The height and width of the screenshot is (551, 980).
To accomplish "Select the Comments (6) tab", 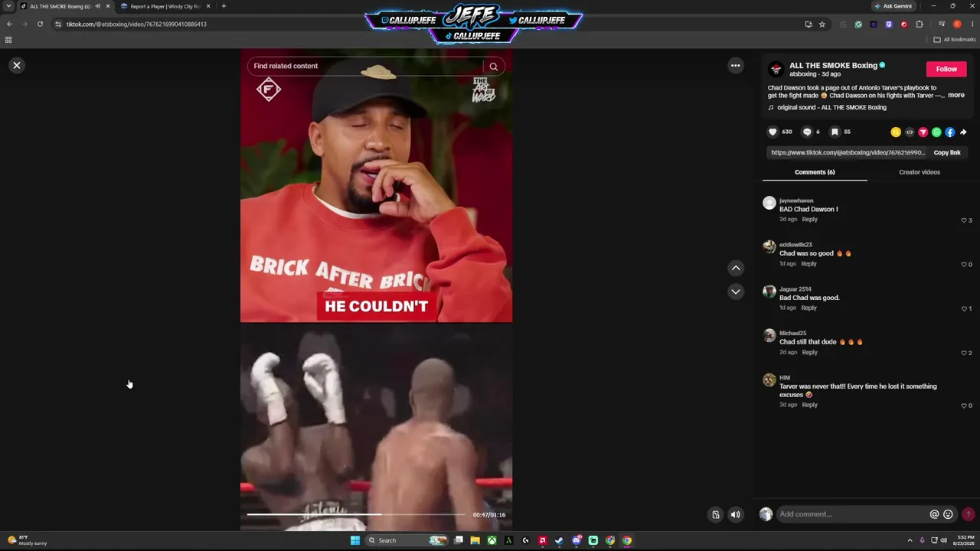I will point(815,172).
